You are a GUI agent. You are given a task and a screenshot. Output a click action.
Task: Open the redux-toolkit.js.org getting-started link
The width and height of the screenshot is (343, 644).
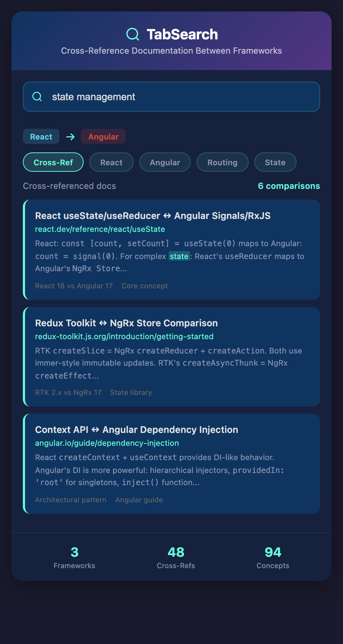pos(124,336)
